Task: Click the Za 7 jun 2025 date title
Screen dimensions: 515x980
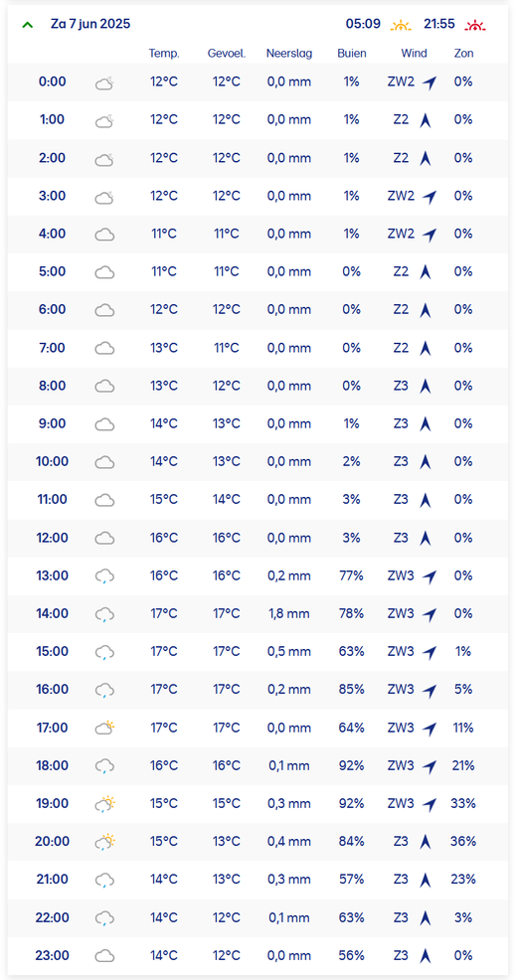Action: click(90, 25)
